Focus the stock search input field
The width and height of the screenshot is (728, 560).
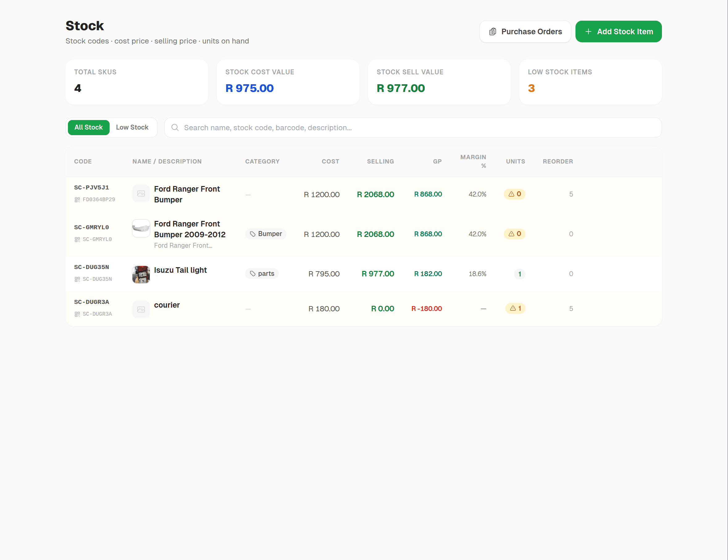413,128
